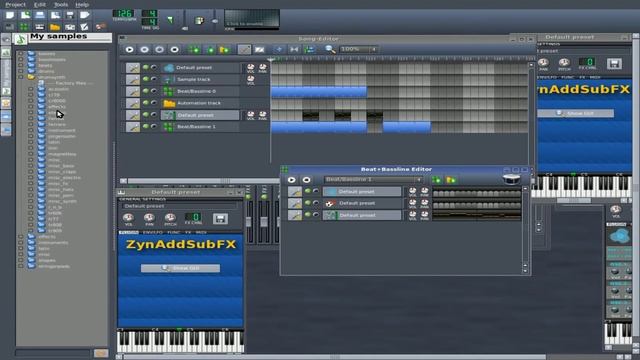Add sample track in Song-Editor toolbar

210,49
